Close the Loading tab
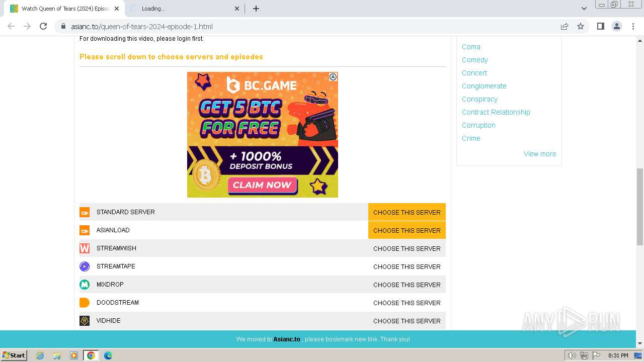This screenshot has width=644, height=362. 237,9
